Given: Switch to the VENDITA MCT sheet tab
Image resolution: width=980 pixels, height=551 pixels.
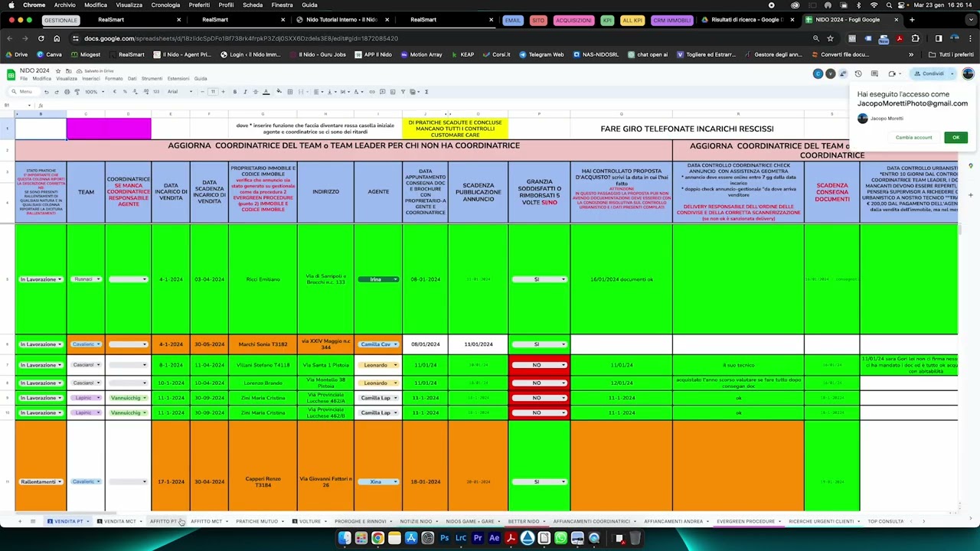Looking at the screenshot, I should pos(119,521).
